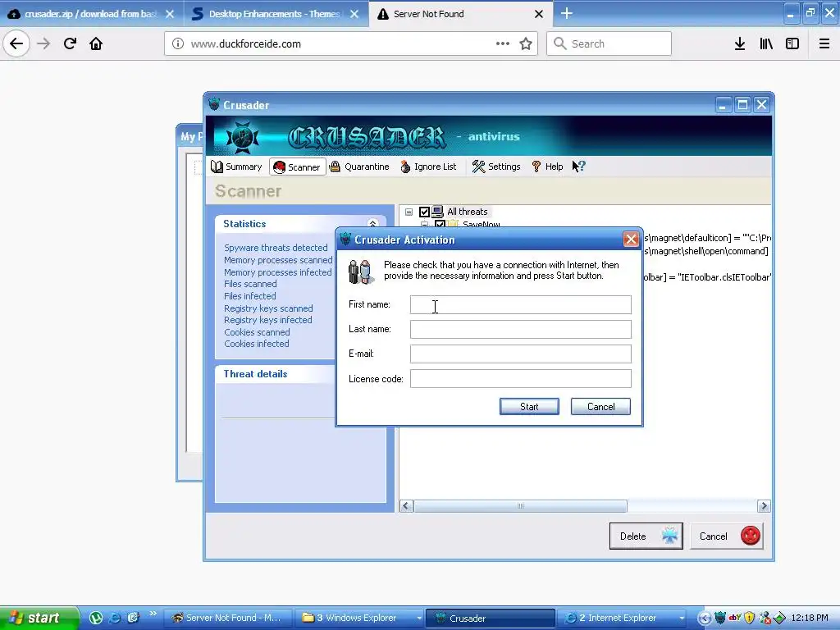
Task: Click the browser forward arrow
Action: pyautogui.click(x=43, y=43)
